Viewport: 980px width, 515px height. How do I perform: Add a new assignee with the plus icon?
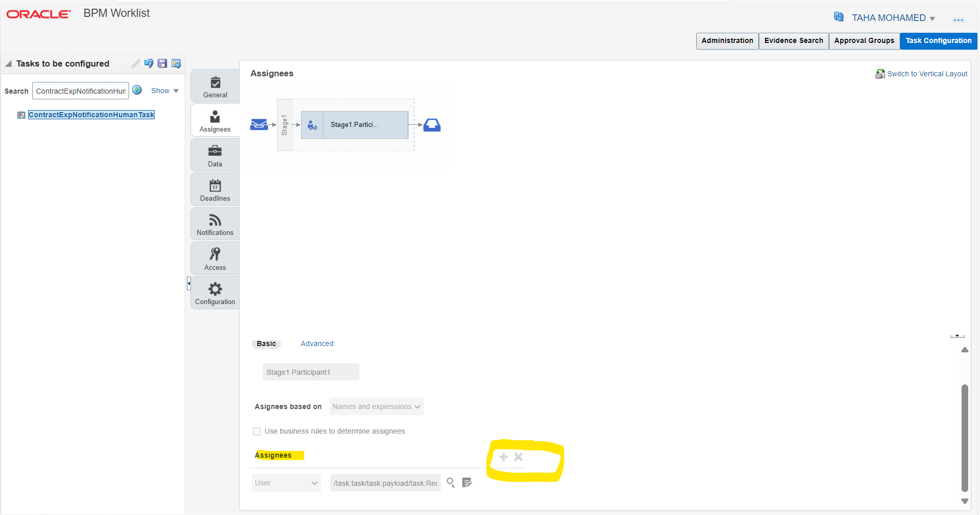click(x=504, y=457)
